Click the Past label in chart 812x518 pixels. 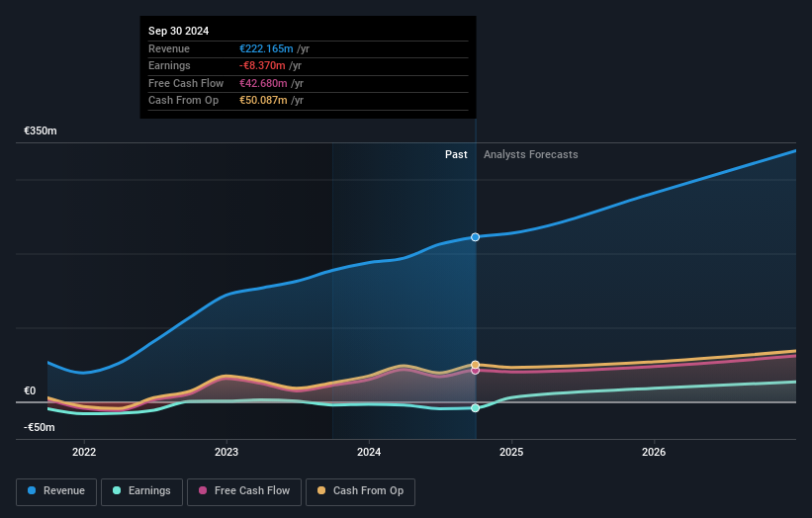point(456,154)
